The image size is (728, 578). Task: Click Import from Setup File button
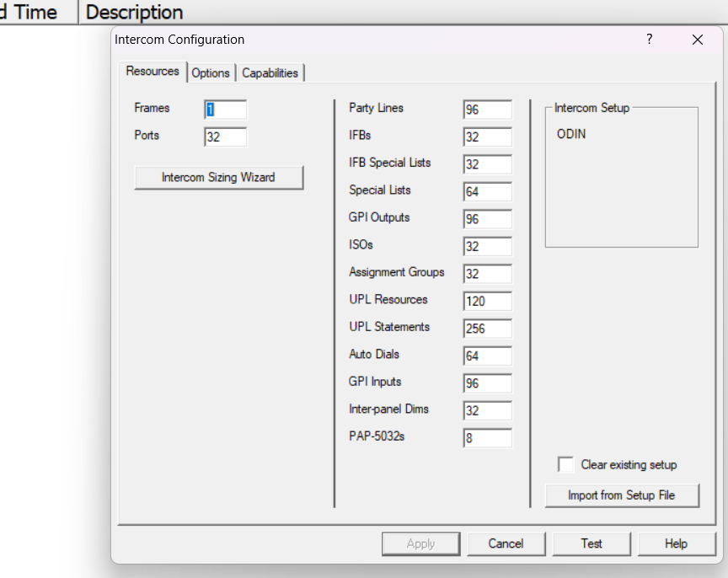[x=622, y=495]
